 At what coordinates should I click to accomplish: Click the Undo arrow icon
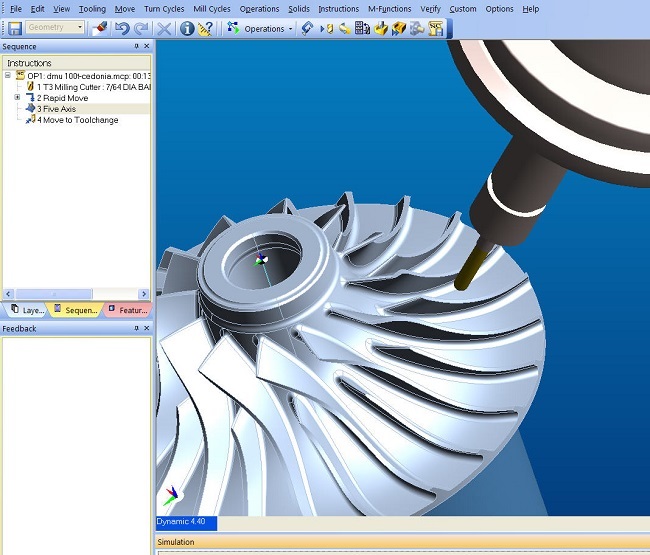pyautogui.click(x=121, y=28)
